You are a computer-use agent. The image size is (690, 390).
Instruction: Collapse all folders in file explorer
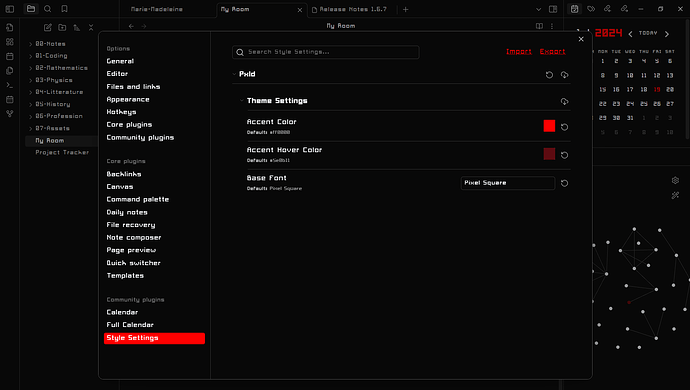click(91, 27)
